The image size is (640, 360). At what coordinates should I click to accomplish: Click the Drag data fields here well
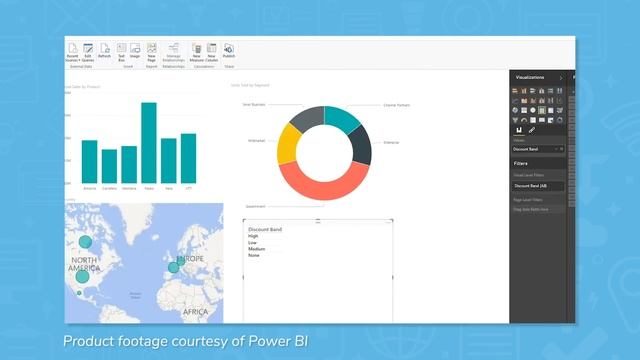tap(538, 209)
